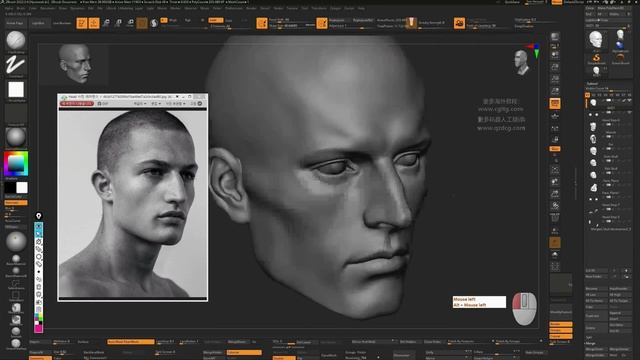Click orange icon left of Dynamic setting
The image size is (640, 360).
click(322, 23)
